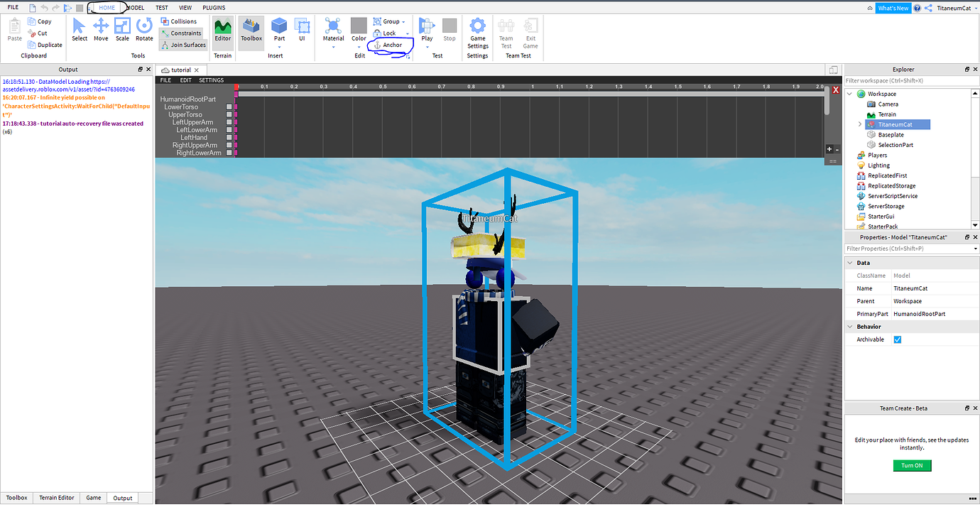Click the Turn ON button for Team Create
Screen dimensions: 980x517
coord(912,465)
